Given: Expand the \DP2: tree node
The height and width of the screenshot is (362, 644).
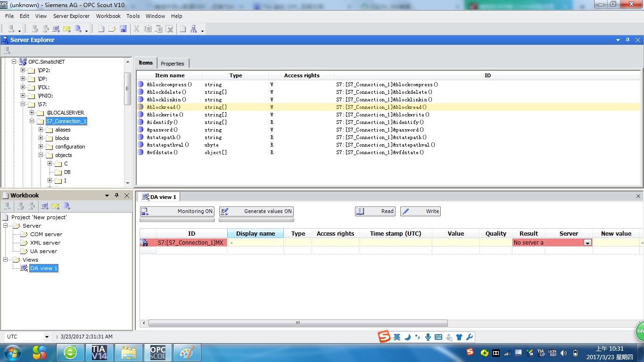Looking at the screenshot, I should [23, 70].
